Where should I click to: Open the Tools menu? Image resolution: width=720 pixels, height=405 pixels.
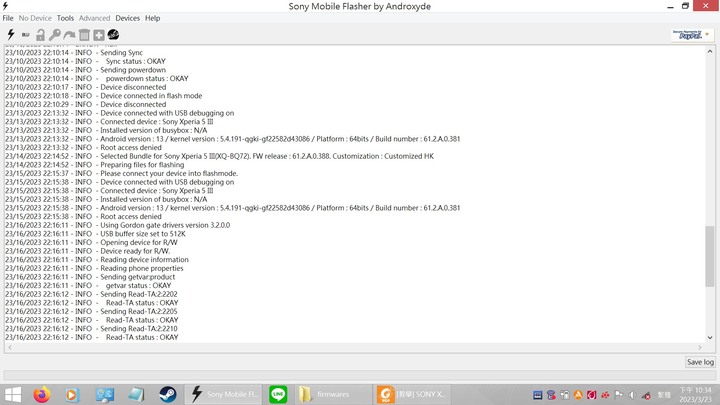(x=65, y=18)
